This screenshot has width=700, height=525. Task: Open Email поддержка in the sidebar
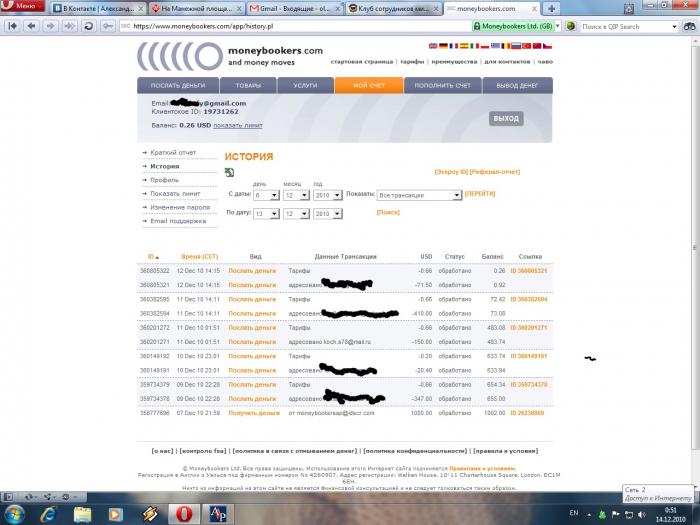pos(178,221)
